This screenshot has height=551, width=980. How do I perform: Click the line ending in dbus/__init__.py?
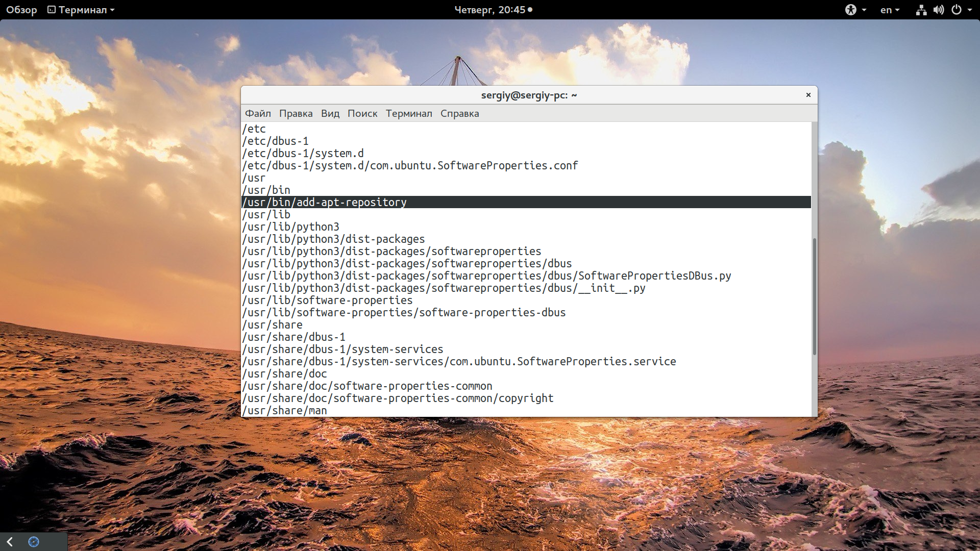[x=444, y=288]
